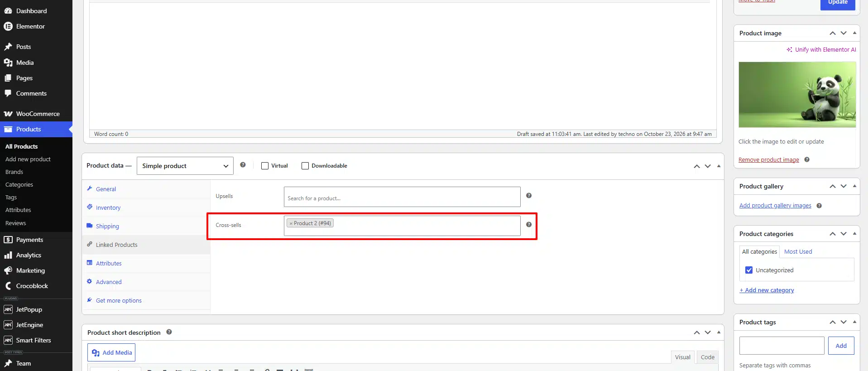Click Add Media button
Image resolution: width=868 pixels, height=371 pixels.
coord(111,352)
